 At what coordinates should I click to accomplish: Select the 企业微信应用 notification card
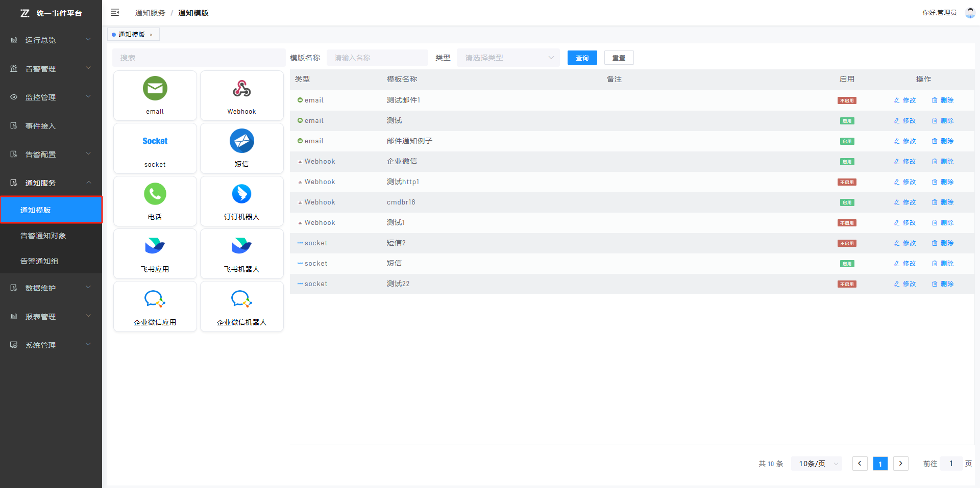[x=155, y=306]
